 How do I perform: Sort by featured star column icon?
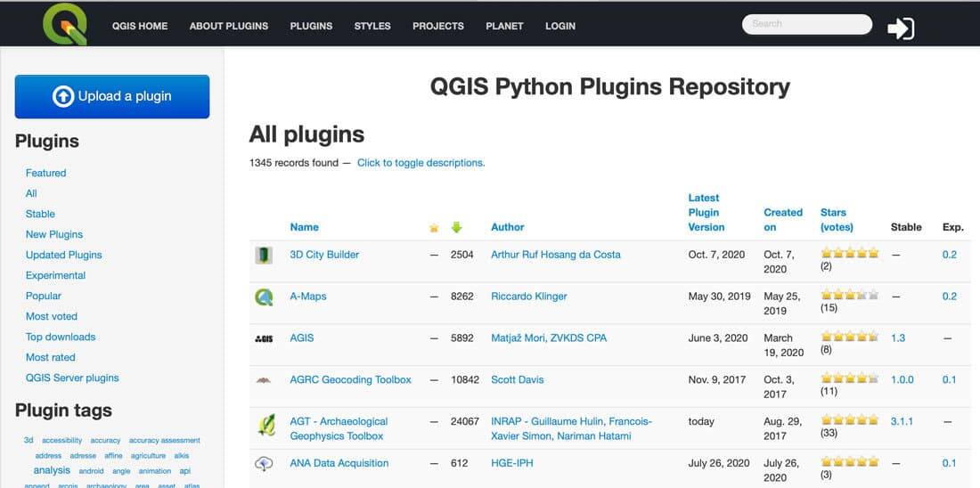434,228
